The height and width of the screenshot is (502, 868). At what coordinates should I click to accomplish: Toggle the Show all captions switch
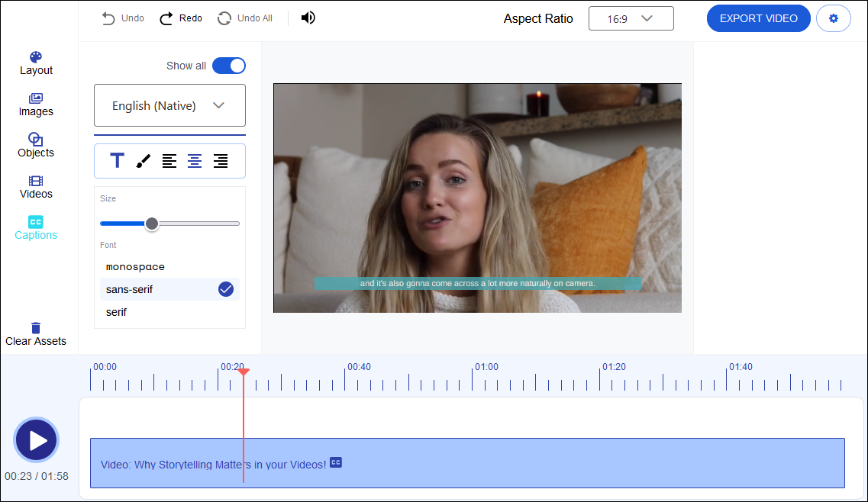click(x=228, y=66)
